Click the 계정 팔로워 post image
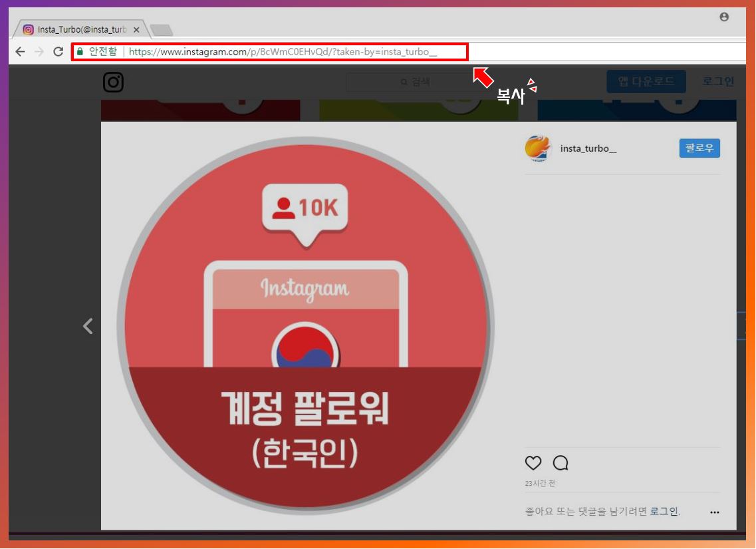 tap(306, 325)
